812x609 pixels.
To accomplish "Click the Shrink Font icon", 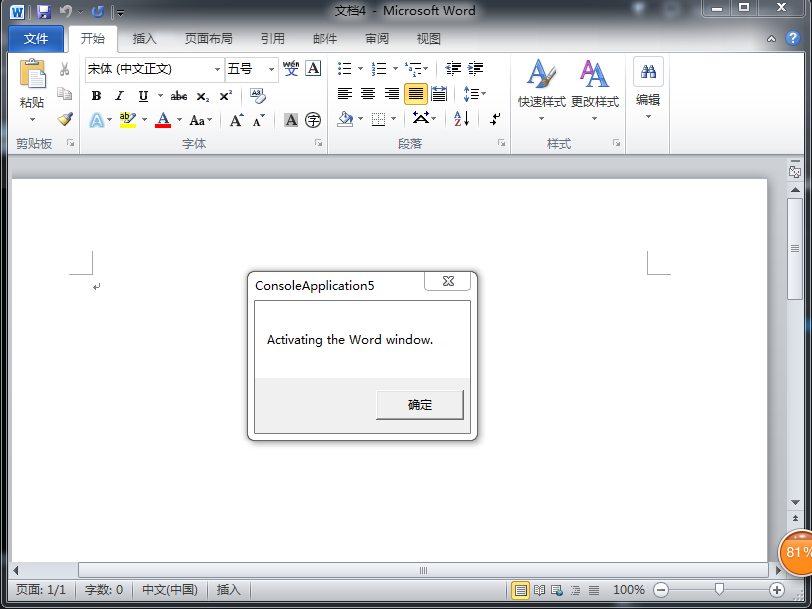I will [258, 120].
